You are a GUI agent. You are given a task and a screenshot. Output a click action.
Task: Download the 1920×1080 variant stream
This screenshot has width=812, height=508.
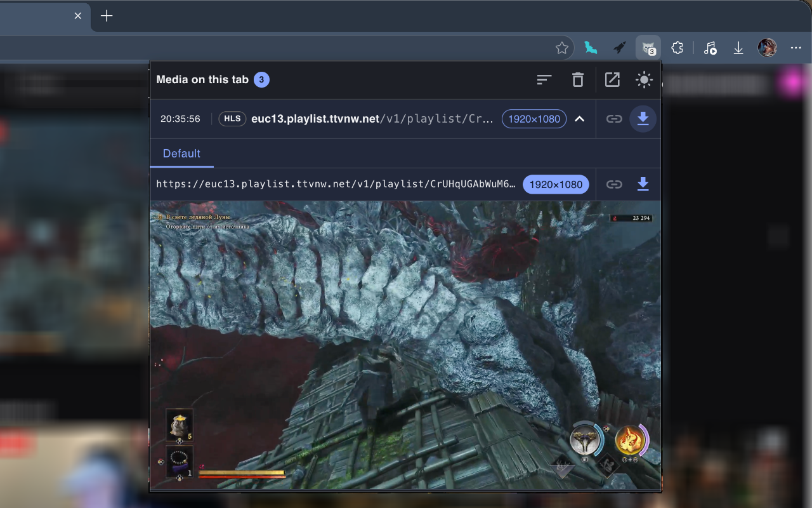coord(643,185)
